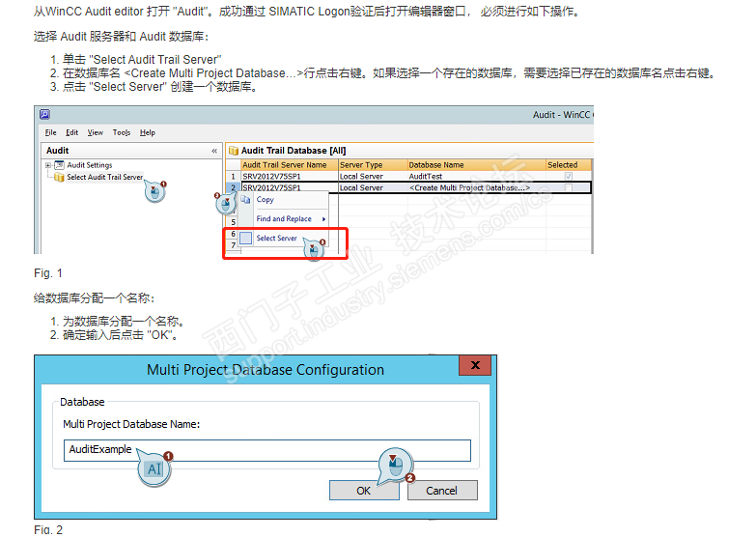This screenshot has width=756, height=538.
Task: Click the Select Server menu icon
Action: [x=246, y=238]
